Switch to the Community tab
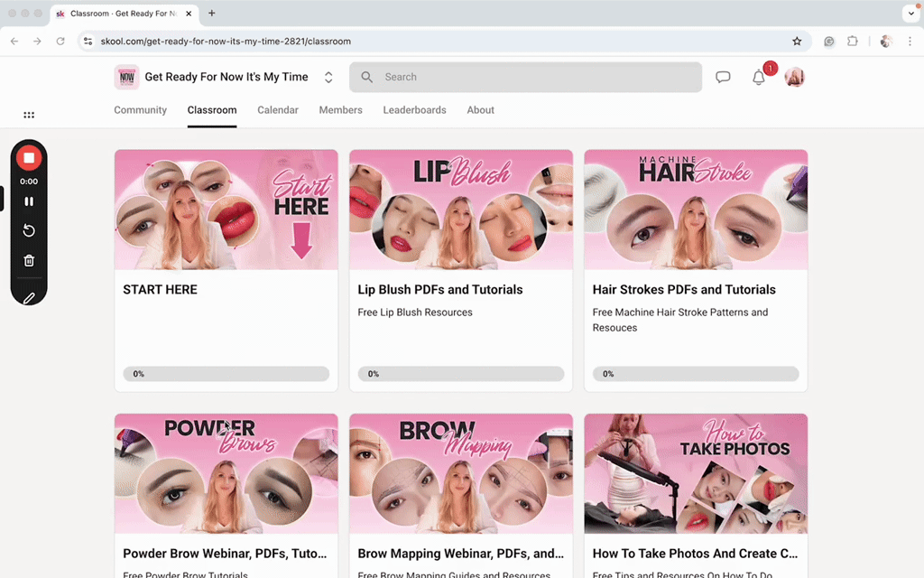924x578 pixels. 140,110
